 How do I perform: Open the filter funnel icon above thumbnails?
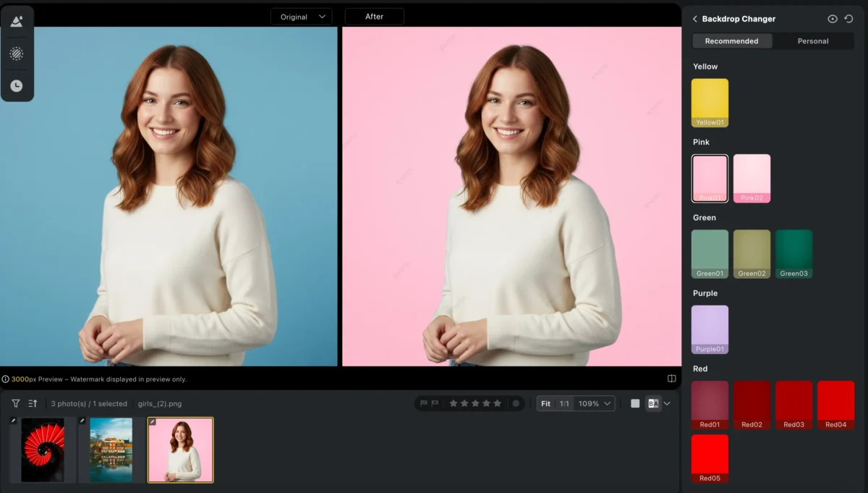click(x=16, y=403)
